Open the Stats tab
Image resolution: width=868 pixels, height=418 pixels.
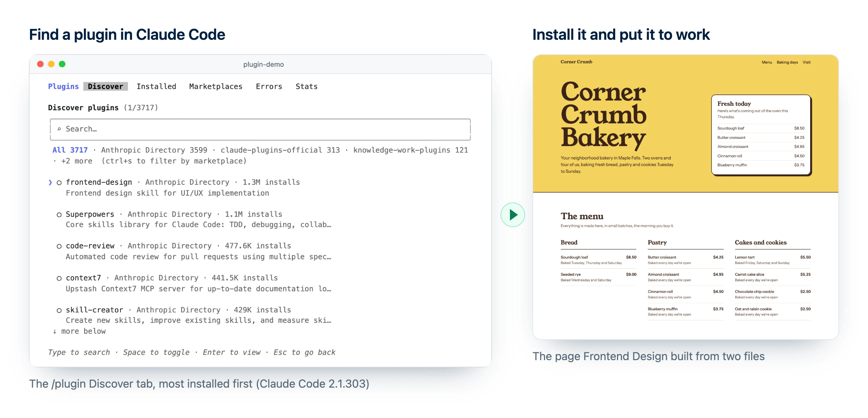tap(307, 86)
